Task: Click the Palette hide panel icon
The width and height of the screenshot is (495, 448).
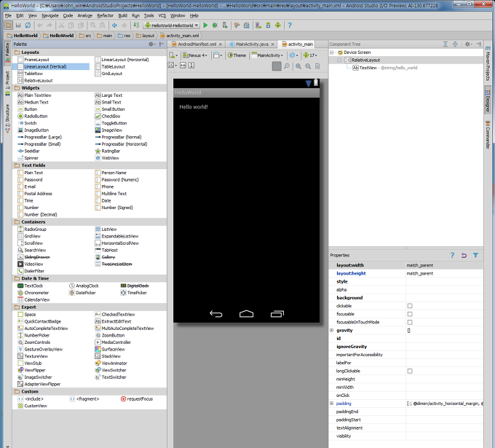Action: click(162, 44)
